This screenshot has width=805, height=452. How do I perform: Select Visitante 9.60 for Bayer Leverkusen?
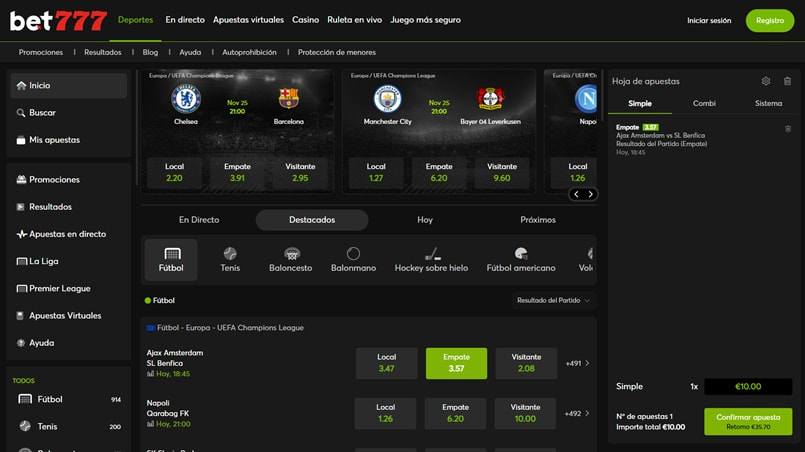(x=502, y=173)
